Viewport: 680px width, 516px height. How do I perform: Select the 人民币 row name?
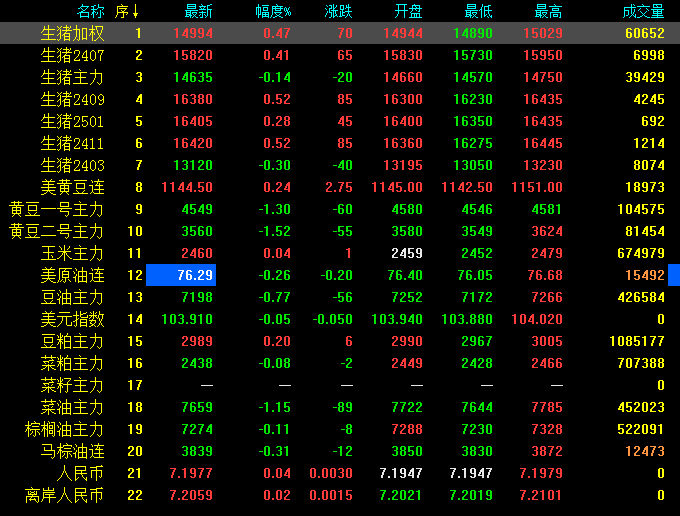[x=81, y=474]
